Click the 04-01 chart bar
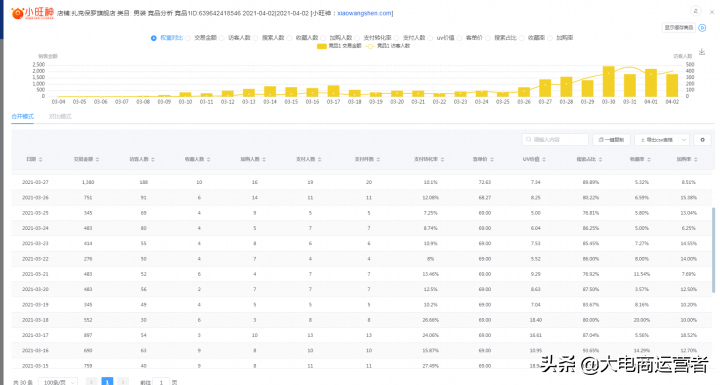This screenshot has width=720, height=385. click(x=651, y=83)
